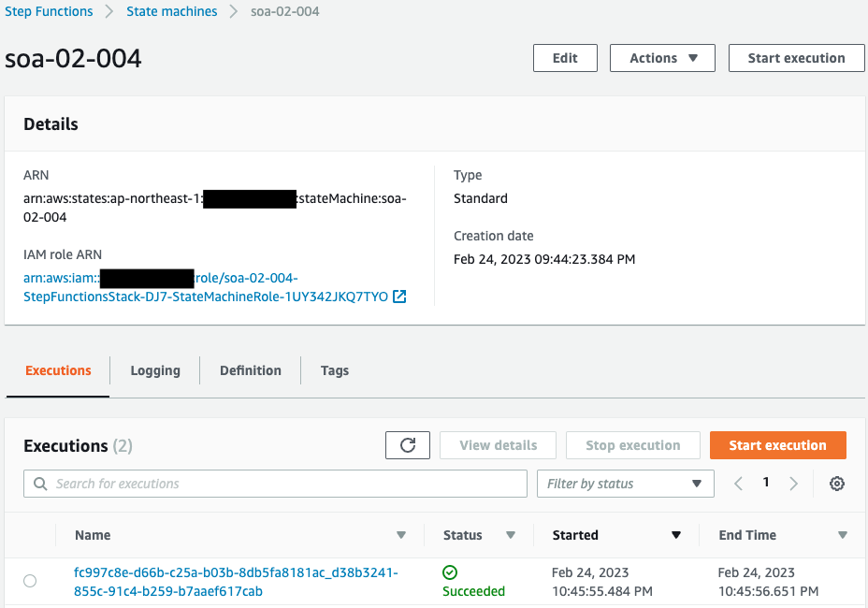Image resolution: width=868 pixels, height=608 pixels.
Task: Sort executions by Started column arrow
Action: coord(676,535)
